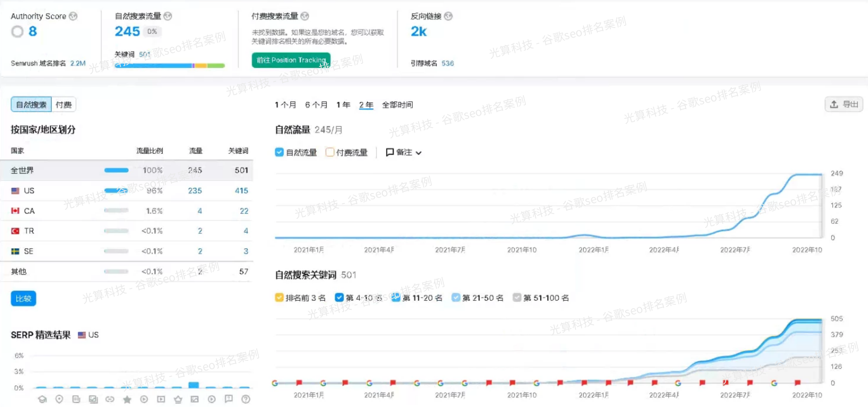Select the graduation cap SERP feature icon
This screenshot has height=407, width=868.
42,399
